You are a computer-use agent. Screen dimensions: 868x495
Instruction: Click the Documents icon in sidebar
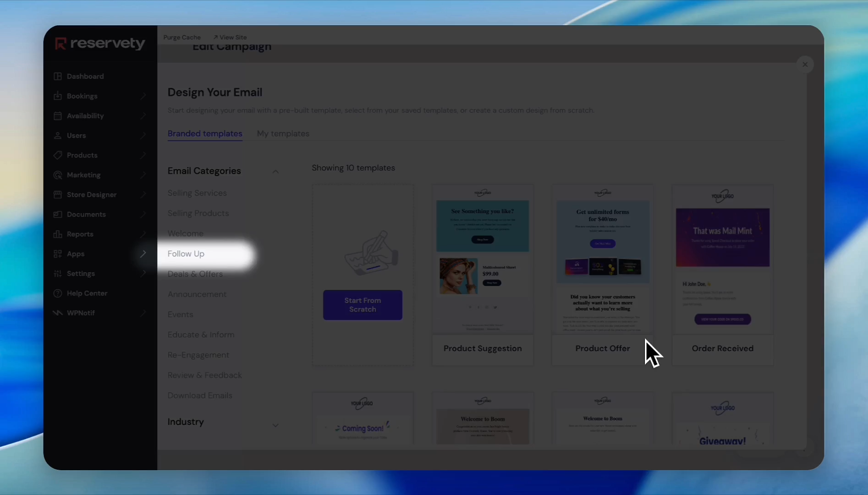tap(57, 214)
